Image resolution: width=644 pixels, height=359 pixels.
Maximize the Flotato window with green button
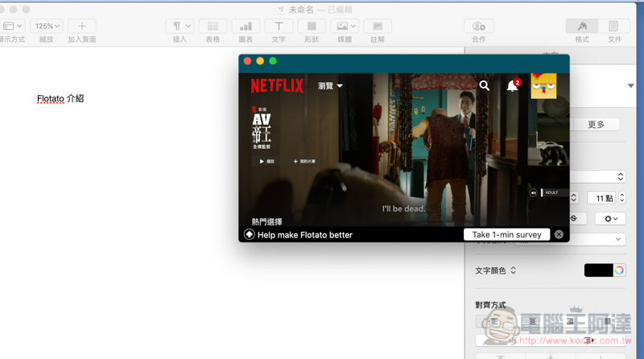pos(273,61)
